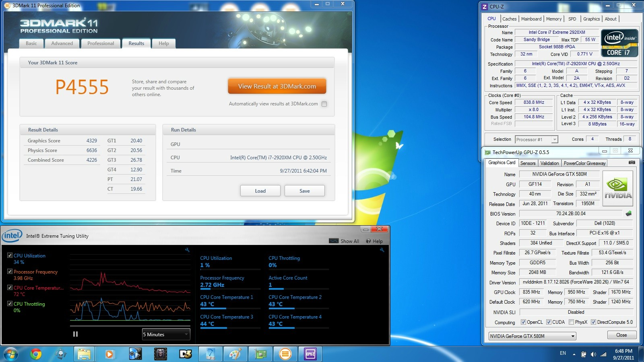Click the Help icon in Intel XTU
Image resolution: width=644 pixels, height=362 pixels.
point(368,241)
